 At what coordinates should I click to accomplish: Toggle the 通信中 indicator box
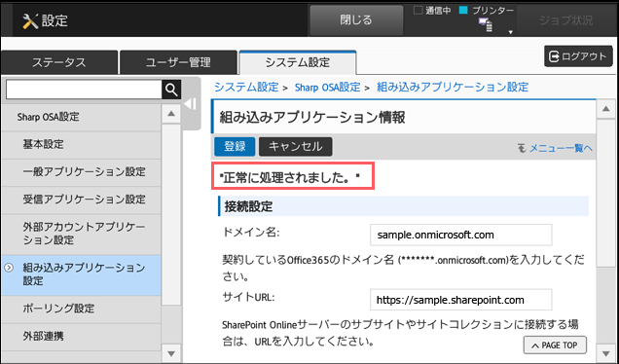(418, 11)
